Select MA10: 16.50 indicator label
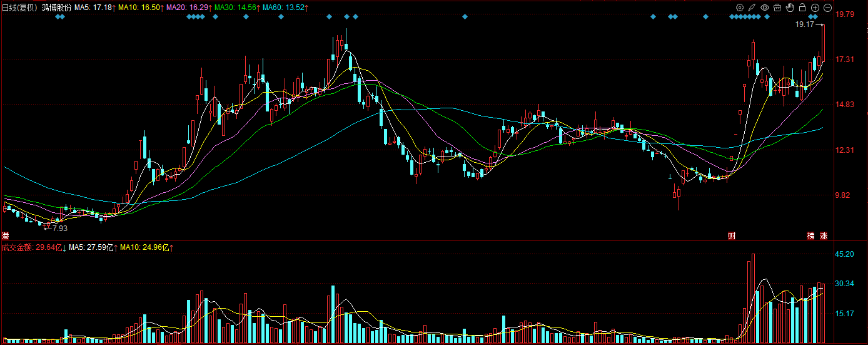The image size is (868, 345). tap(140, 8)
